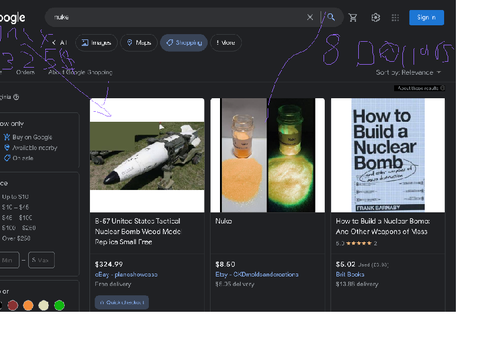Open the shopping cart icon
480x360 pixels.
pyautogui.click(x=353, y=17)
